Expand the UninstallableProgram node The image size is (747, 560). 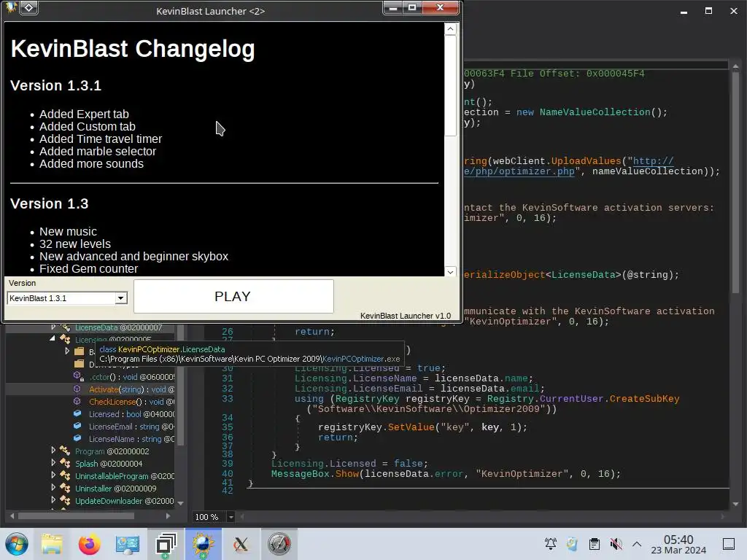click(x=53, y=475)
